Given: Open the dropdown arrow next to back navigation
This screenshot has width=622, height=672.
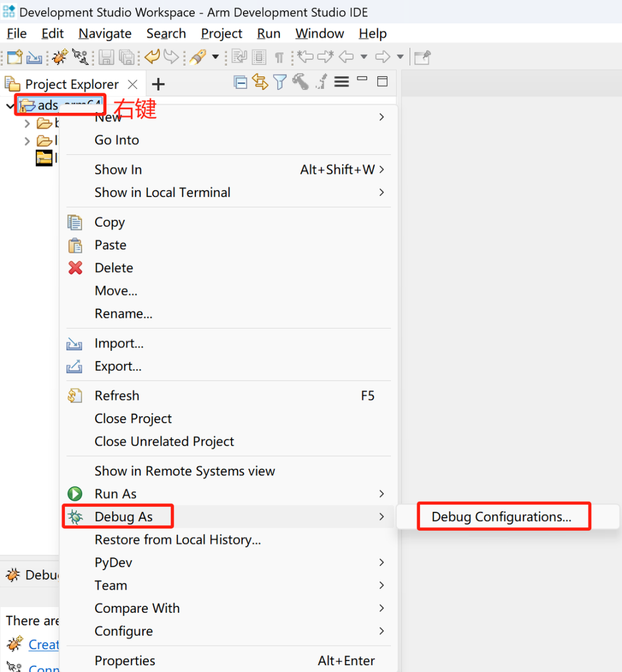Looking at the screenshot, I should click(363, 57).
